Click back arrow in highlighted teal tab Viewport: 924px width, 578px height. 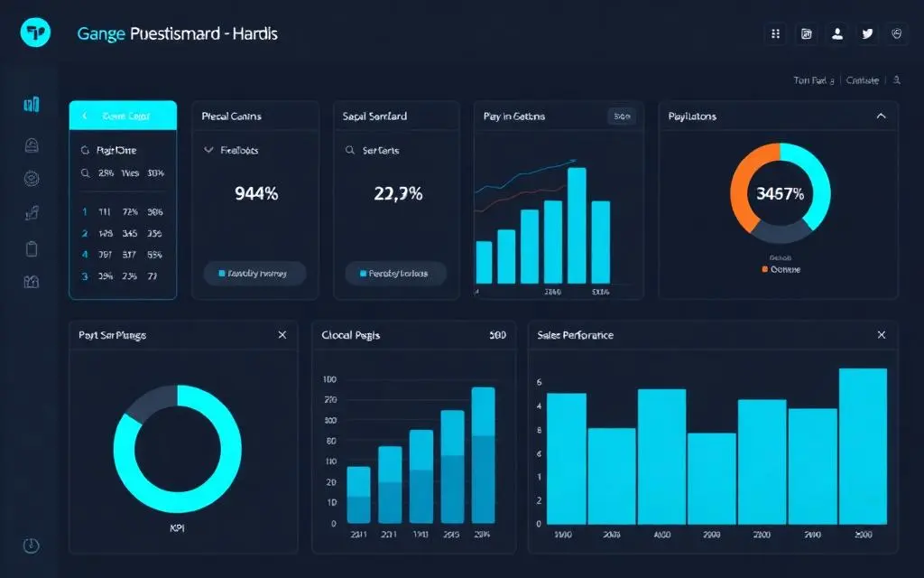pyautogui.click(x=85, y=116)
